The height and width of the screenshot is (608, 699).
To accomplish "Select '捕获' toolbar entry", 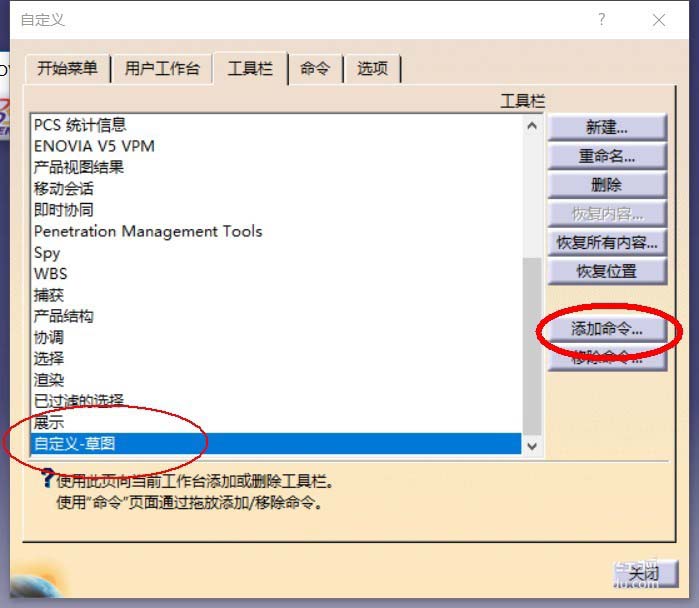I will click(276, 295).
